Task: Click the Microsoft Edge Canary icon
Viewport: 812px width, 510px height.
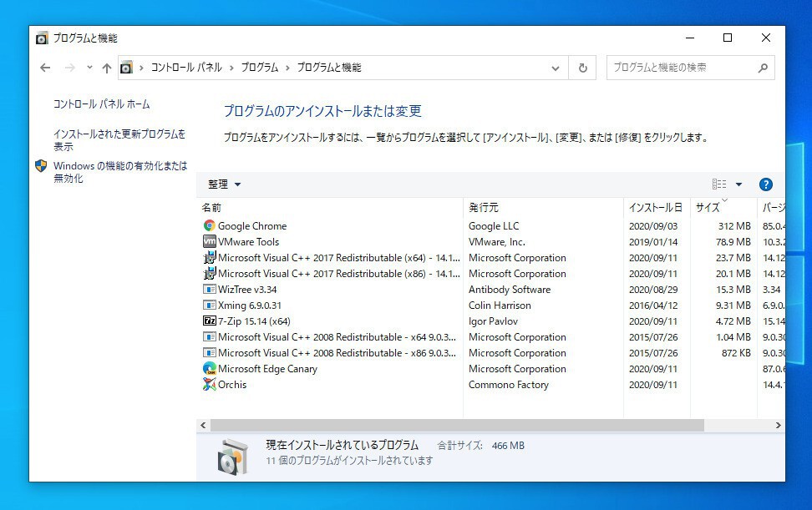Action: [x=209, y=369]
